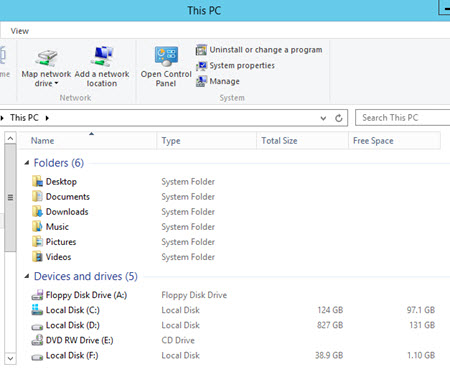The image size is (450, 372).
Task: Click the Manage computer icon
Action: click(x=201, y=81)
